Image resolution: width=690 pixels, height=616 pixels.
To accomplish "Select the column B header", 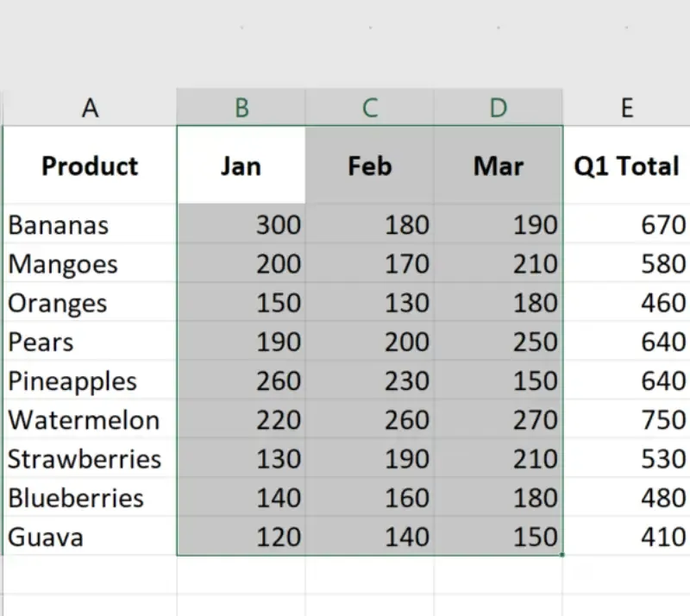I will pos(241,108).
